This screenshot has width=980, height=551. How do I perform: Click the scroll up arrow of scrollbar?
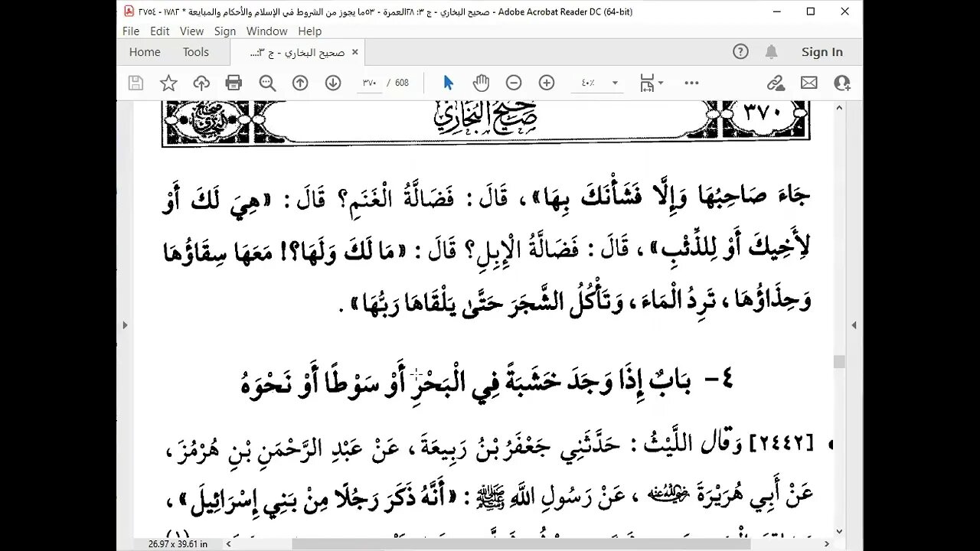[x=839, y=106]
